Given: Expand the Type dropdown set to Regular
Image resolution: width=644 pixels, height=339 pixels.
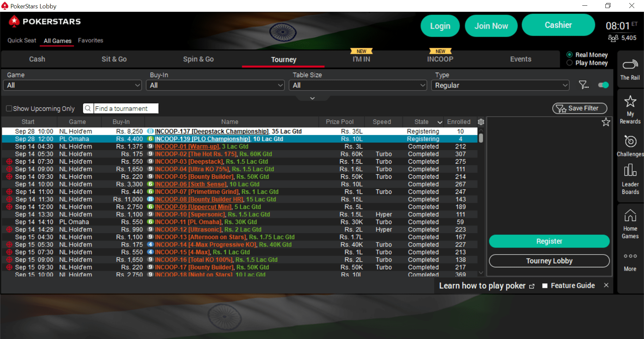Looking at the screenshot, I should (x=499, y=85).
